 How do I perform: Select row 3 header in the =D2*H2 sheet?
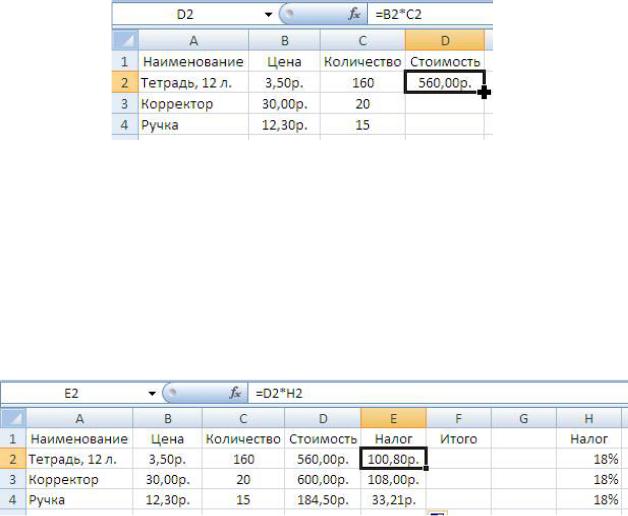tap(14, 479)
